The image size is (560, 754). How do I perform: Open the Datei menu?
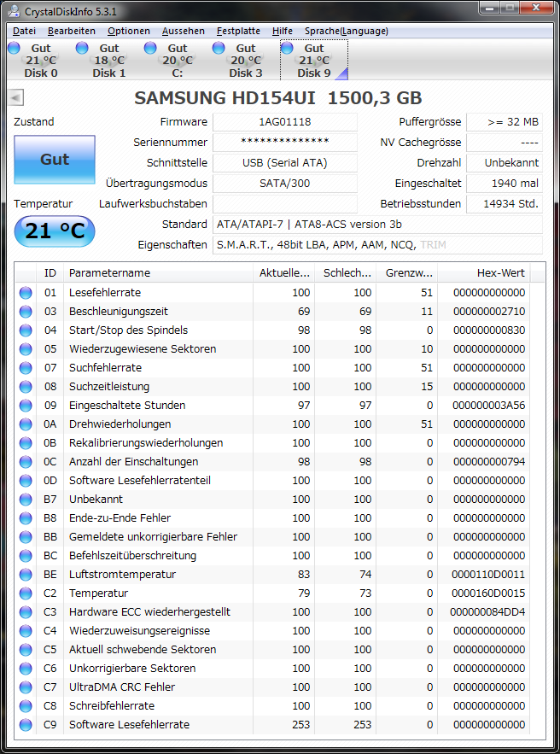24,32
